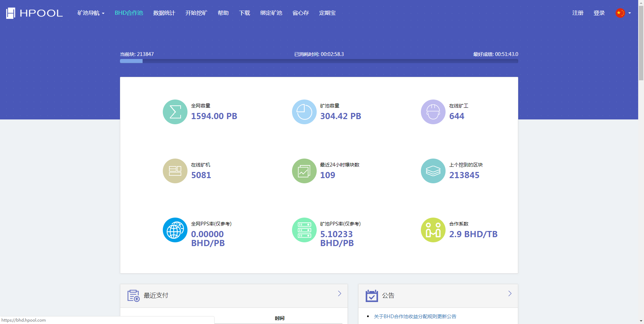Click the 合作系数 people icon

click(433, 230)
